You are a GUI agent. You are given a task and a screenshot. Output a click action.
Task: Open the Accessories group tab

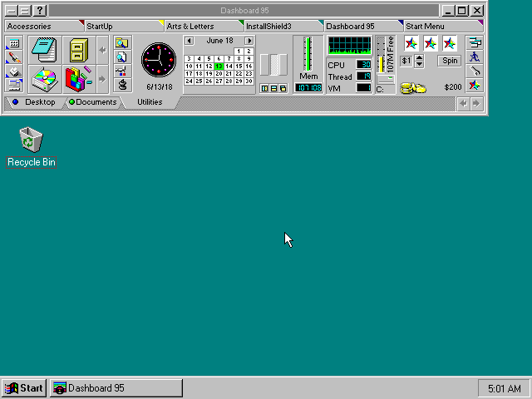44,26
